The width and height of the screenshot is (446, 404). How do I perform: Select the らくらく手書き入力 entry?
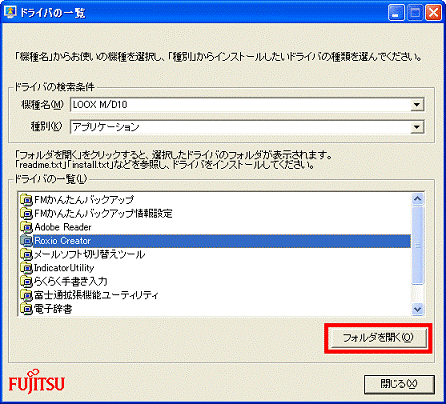pyautogui.click(x=71, y=282)
